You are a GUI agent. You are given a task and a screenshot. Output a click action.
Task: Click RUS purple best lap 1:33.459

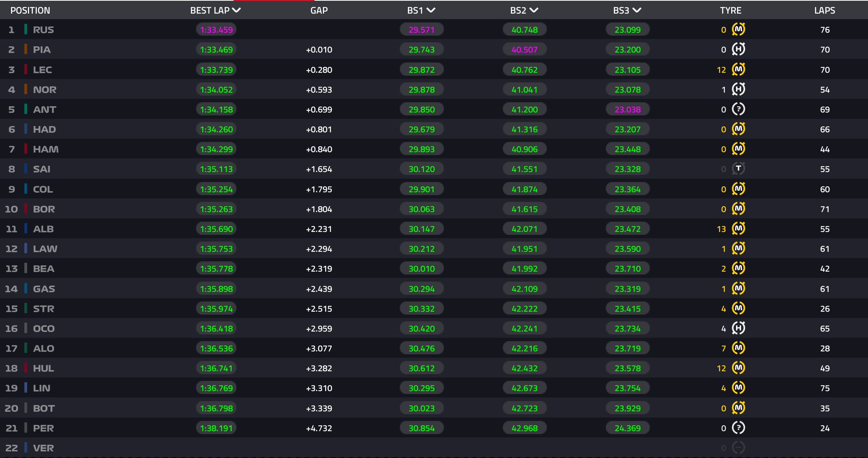(x=216, y=30)
